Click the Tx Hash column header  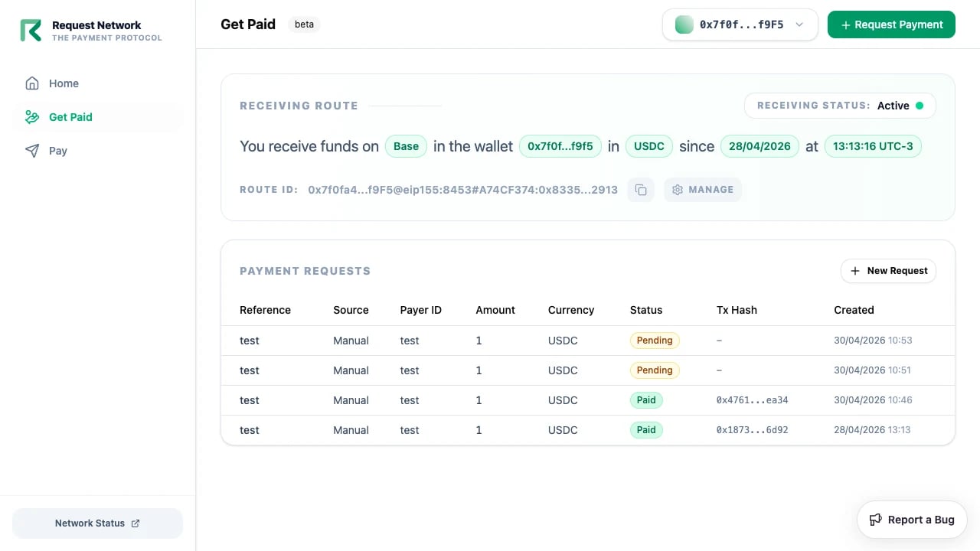coord(737,310)
